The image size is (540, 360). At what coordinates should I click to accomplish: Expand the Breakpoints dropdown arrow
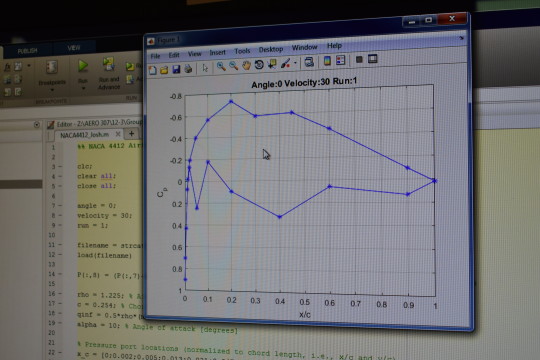(x=52, y=90)
